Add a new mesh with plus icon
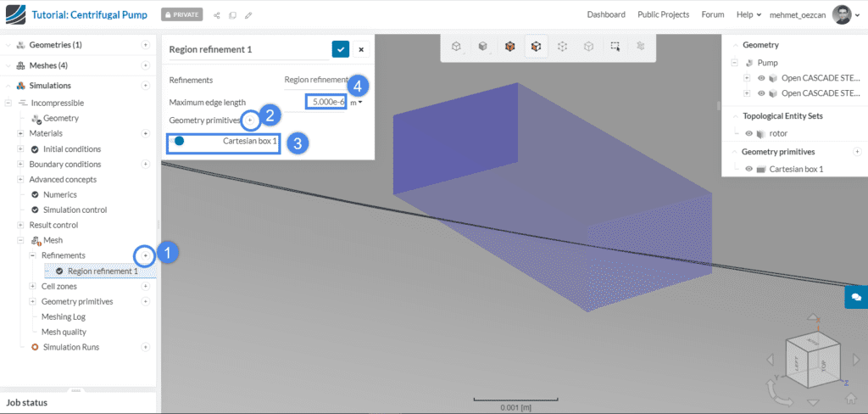 [x=146, y=65]
